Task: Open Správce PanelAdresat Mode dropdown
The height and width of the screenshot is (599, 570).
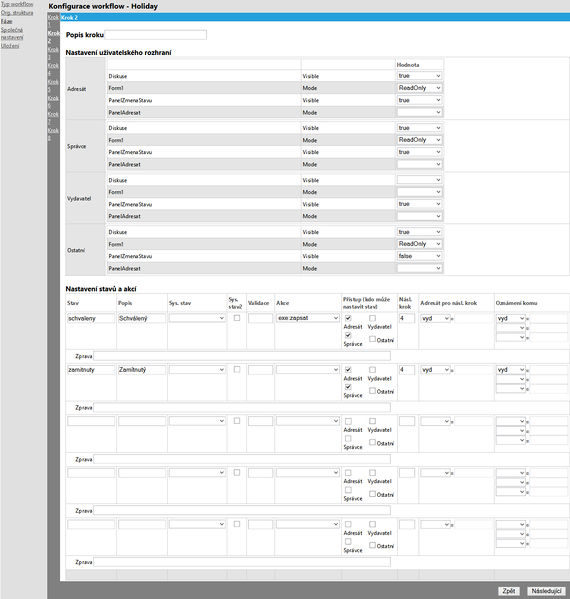Action: point(419,164)
